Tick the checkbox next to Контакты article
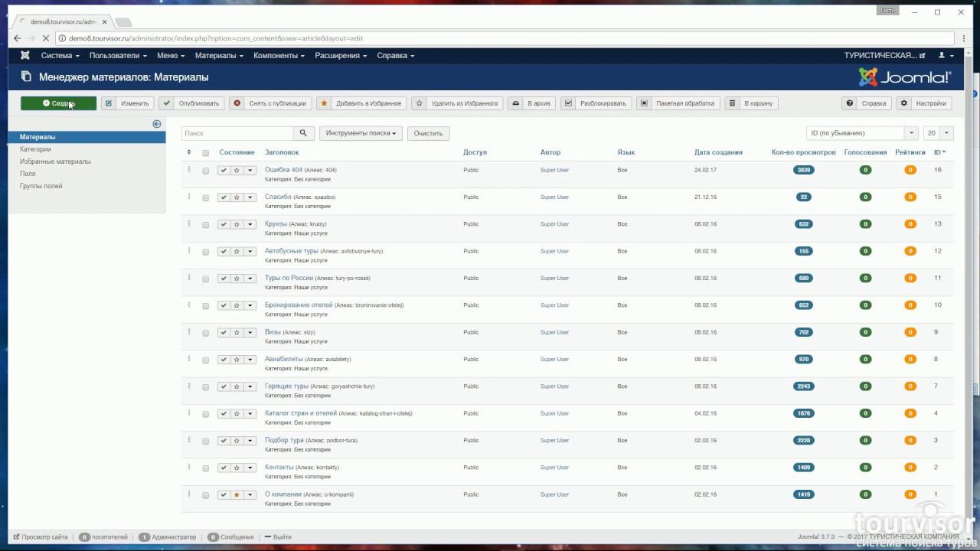Viewport: 980px width, 551px height. (205, 468)
